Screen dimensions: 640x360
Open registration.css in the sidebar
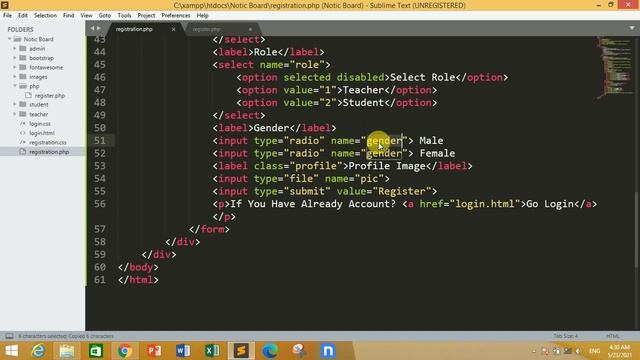pos(48,142)
